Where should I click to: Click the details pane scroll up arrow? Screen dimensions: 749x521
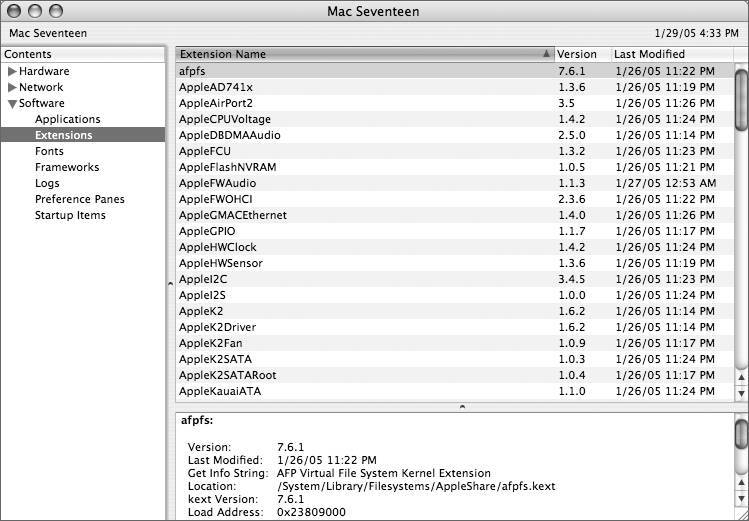tap(741, 483)
